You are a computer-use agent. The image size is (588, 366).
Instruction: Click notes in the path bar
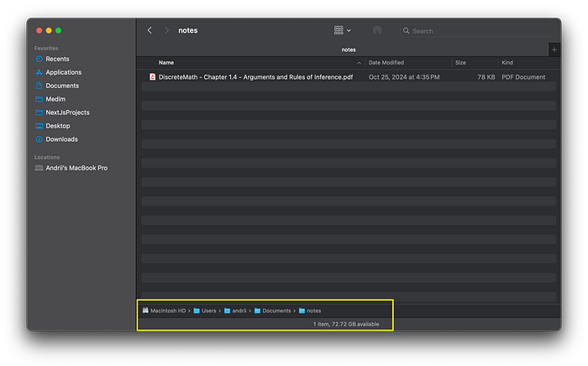coord(314,311)
